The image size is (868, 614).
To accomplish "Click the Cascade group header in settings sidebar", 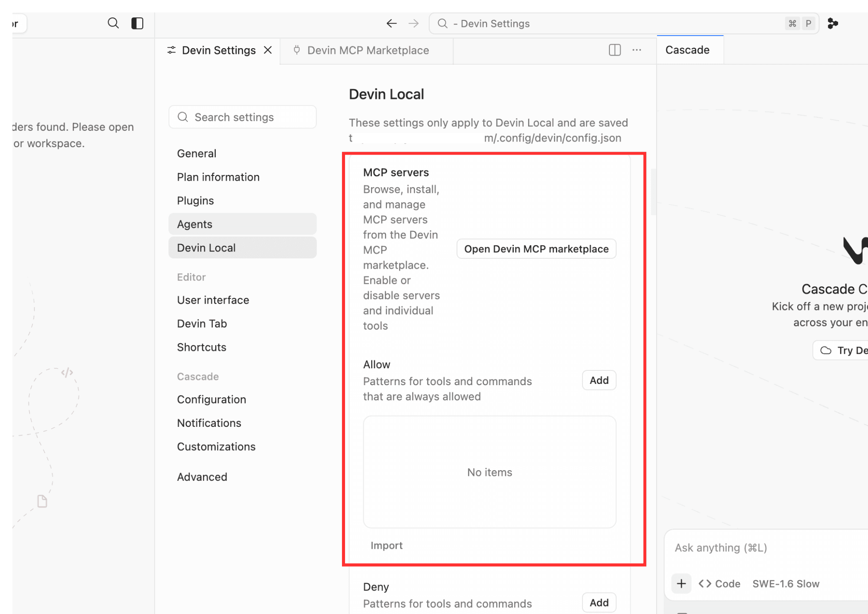I will [x=198, y=376].
